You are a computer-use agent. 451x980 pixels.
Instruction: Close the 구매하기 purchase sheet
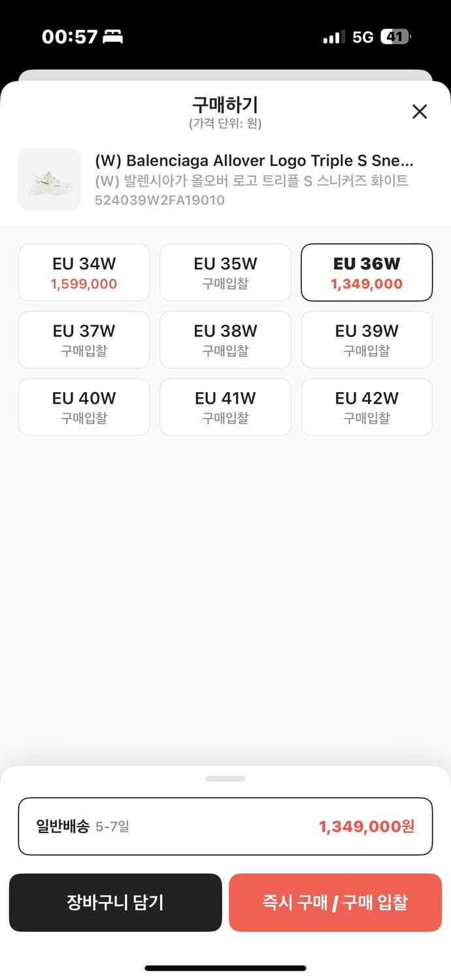420,112
